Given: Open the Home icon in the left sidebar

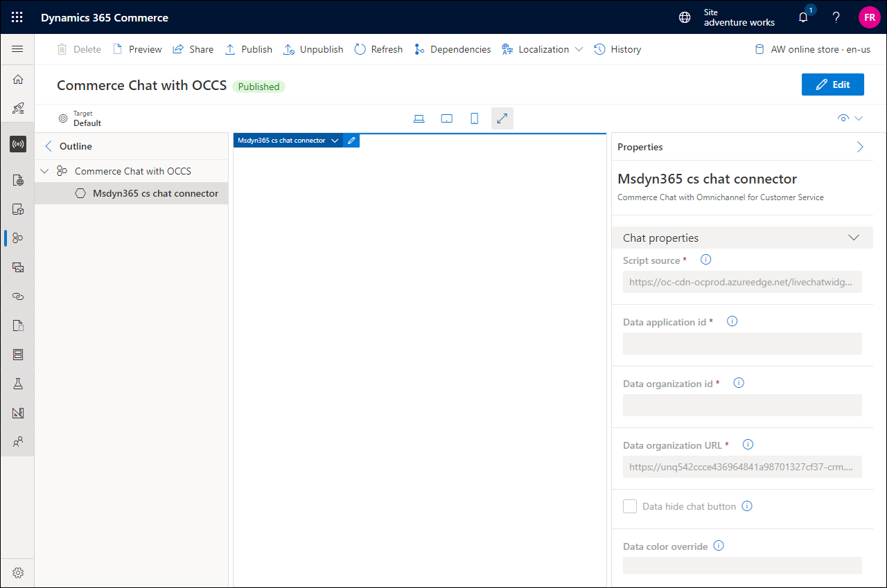Looking at the screenshot, I should click(17, 79).
